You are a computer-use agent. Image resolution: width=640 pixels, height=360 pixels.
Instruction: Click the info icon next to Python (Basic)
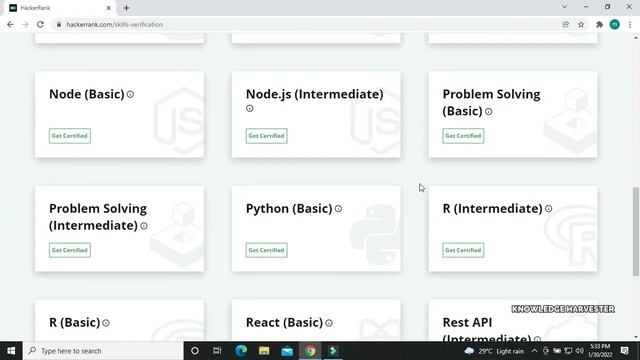click(x=338, y=209)
